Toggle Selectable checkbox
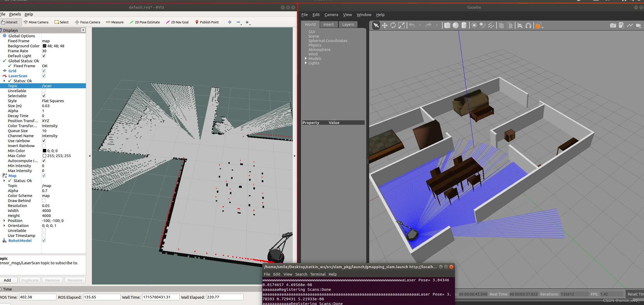The width and height of the screenshot is (644, 305). coord(44,96)
